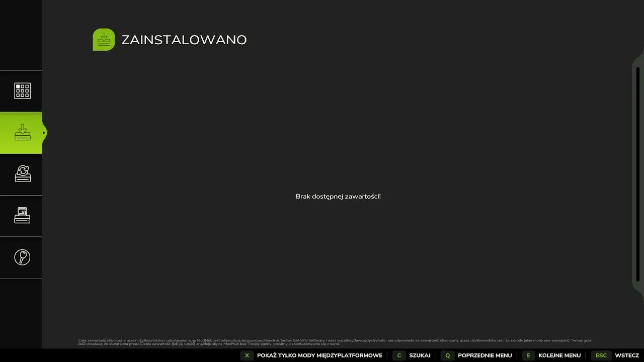The image size is (644, 362).
Task: Open the downloads sidebar section
Action: tap(22, 216)
